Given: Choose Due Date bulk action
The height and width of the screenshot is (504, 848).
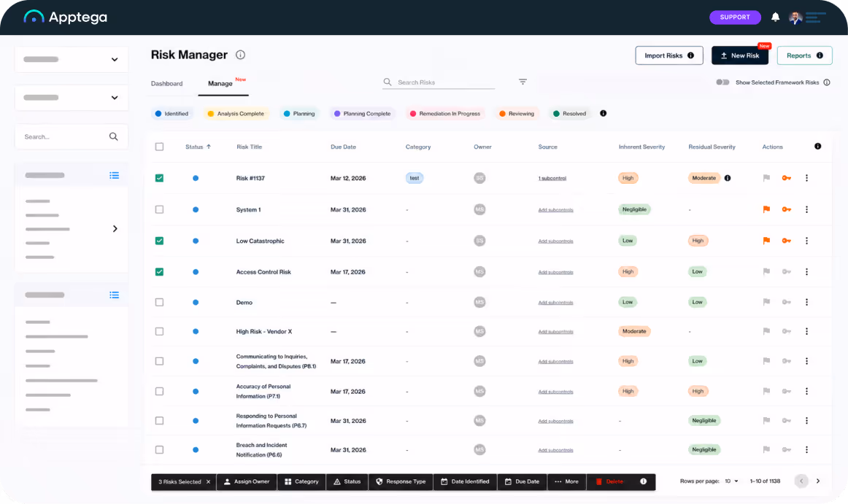Looking at the screenshot, I should click(522, 481).
